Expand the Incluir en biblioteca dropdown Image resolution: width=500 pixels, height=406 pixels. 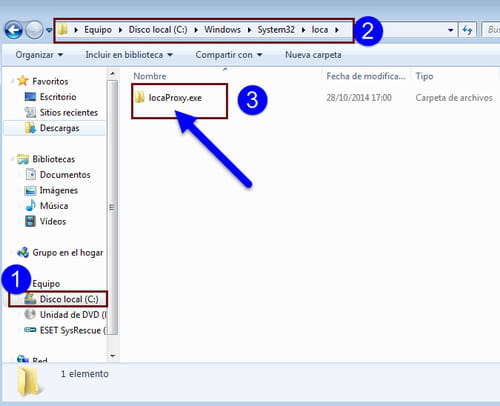pyautogui.click(x=129, y=55)
